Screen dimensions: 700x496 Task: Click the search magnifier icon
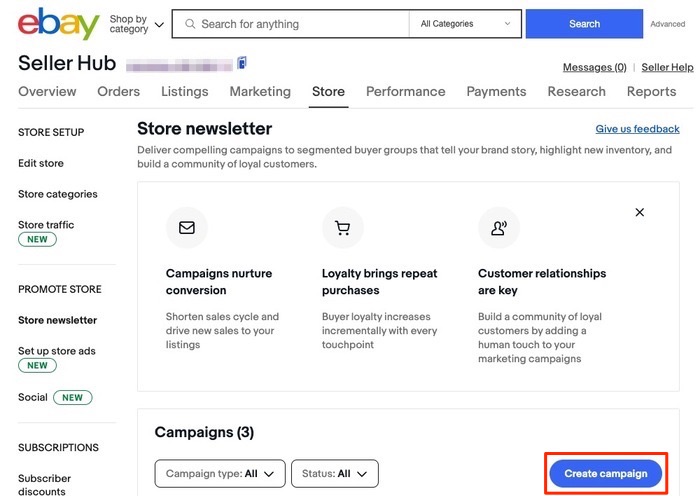[x=187, y=24]
